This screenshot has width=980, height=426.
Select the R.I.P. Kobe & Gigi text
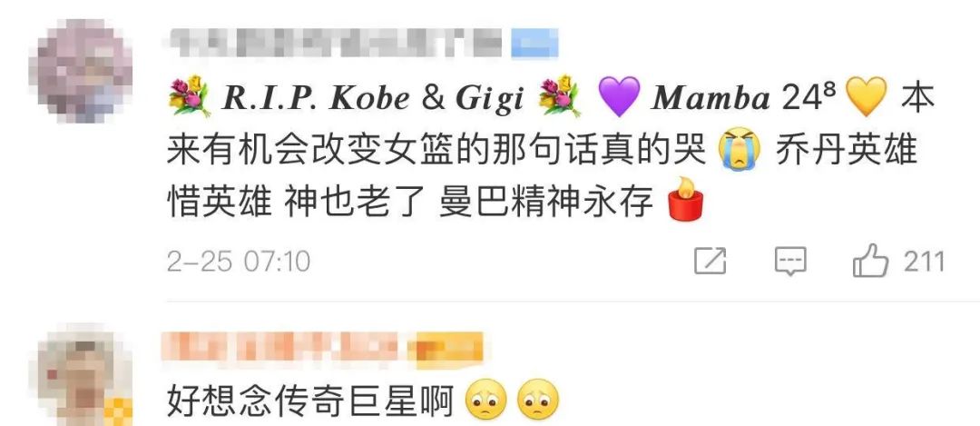(x=373, y=97)
